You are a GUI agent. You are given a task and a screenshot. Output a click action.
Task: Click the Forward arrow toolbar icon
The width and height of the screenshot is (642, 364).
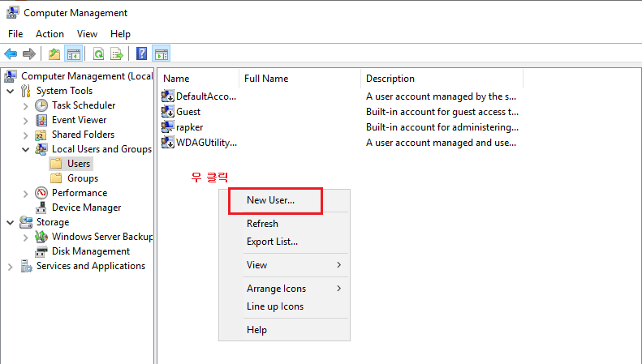(x=29, y=54)
